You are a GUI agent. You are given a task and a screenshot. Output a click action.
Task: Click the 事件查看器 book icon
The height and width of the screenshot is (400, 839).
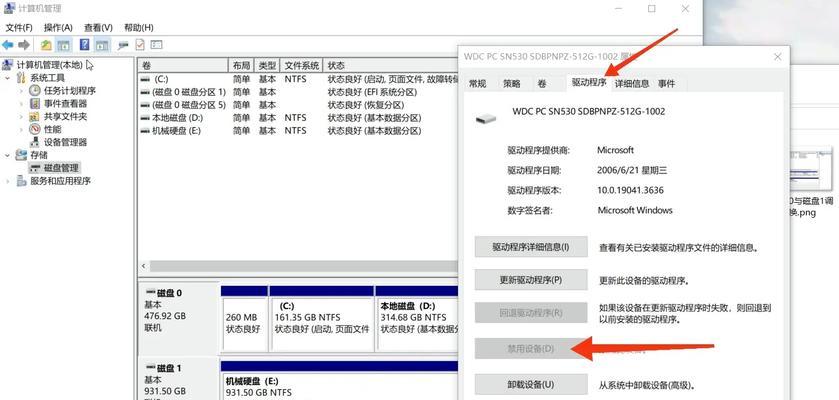tap(35, 104)
